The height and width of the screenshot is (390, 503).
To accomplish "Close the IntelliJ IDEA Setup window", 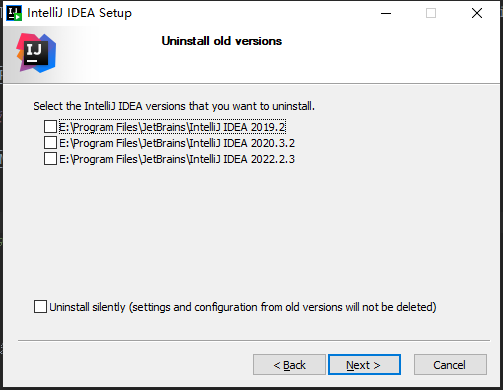I will (477, 13).
